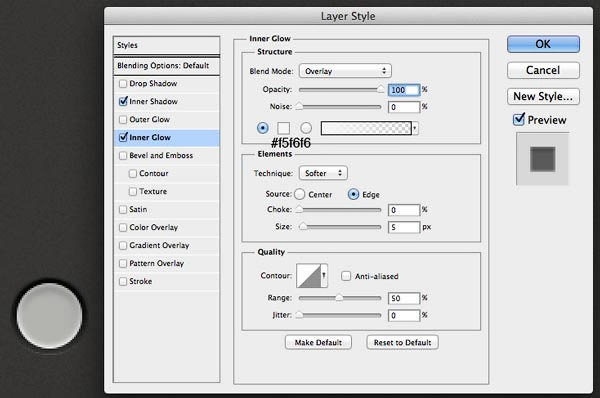Enable the Pattern Overlay checkbox

[123, 263]
